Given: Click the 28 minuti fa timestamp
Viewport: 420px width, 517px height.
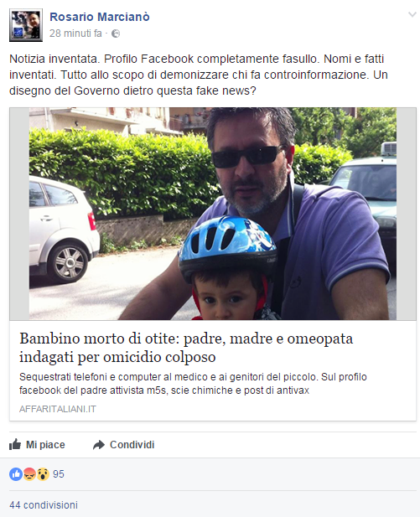Looking at the screenshot, I should click(x=75, y=34).
